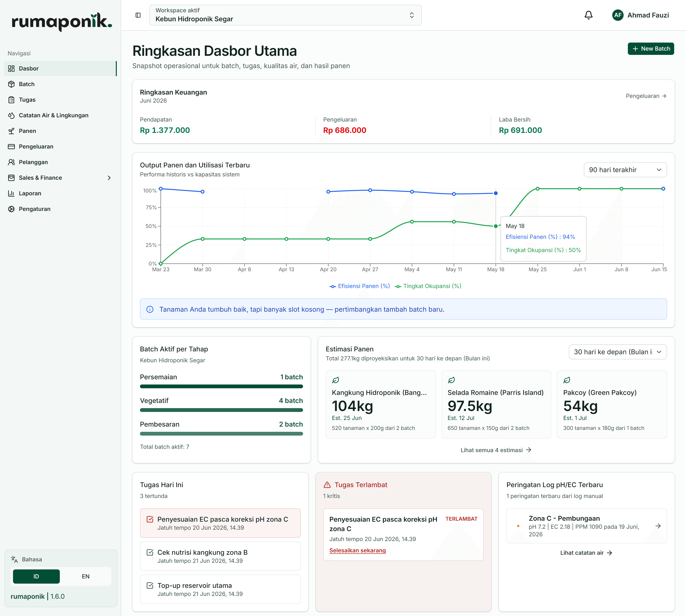Image resolution: width=686 pixels, height=616 pixels.
Task: Open the Pengeluaran link in Ringkasan Keuangan
Action: click(646, 96)
